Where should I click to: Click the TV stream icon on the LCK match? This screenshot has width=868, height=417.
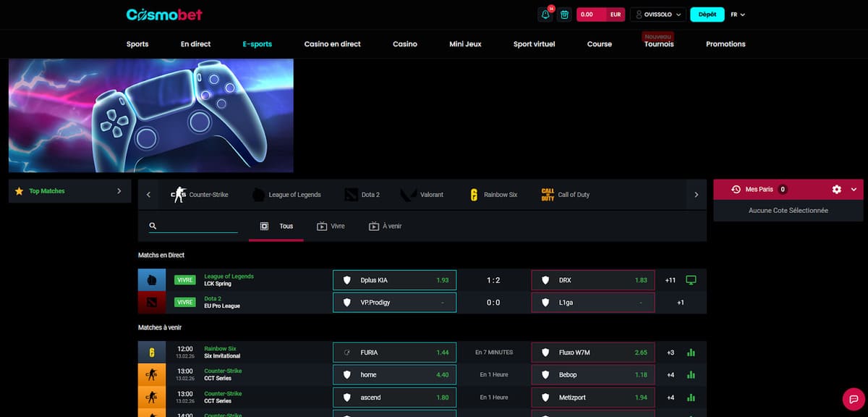[691, 279]
